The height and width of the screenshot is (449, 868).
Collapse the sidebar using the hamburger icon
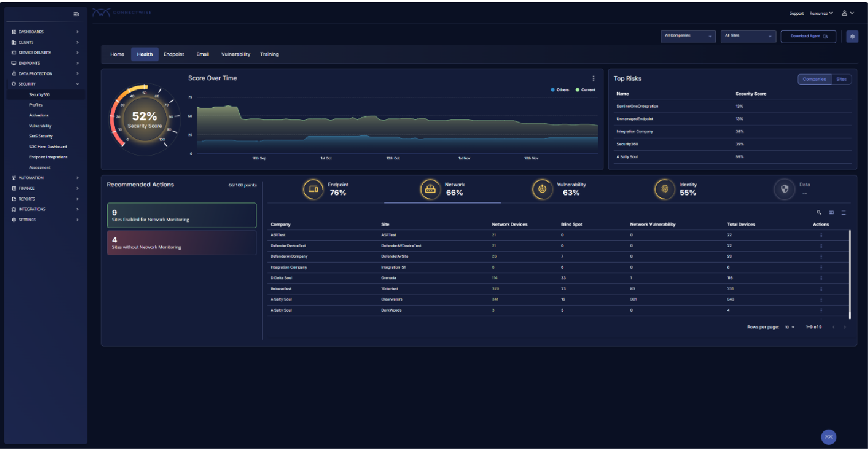click(x=76, y=15)
